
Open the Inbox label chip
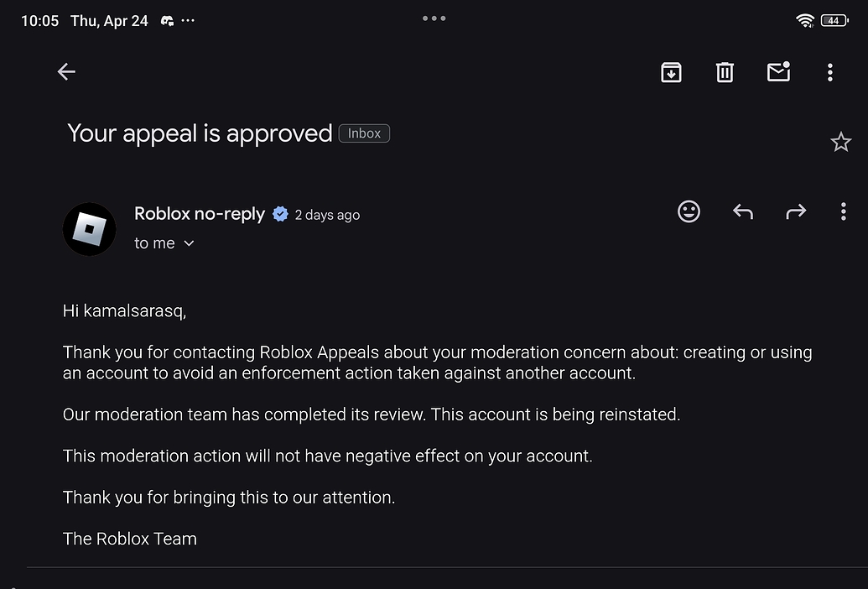click(x=364, y=133)
